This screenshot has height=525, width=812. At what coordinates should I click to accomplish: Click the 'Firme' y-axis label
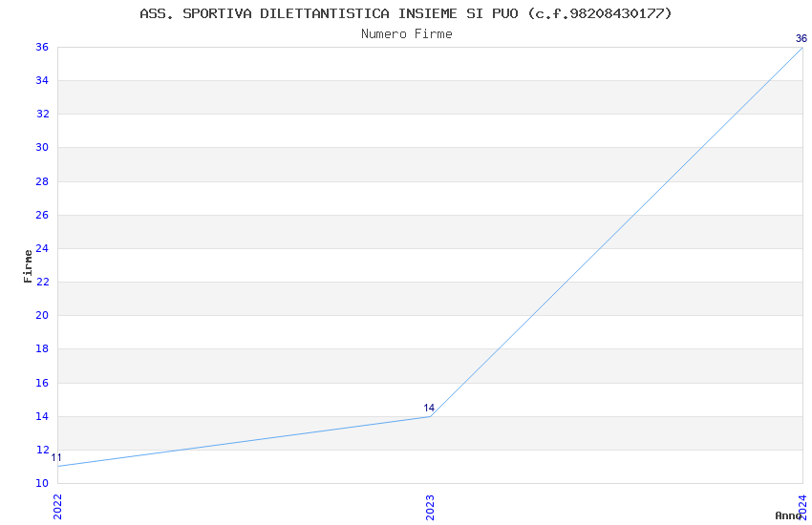[28, 266]
